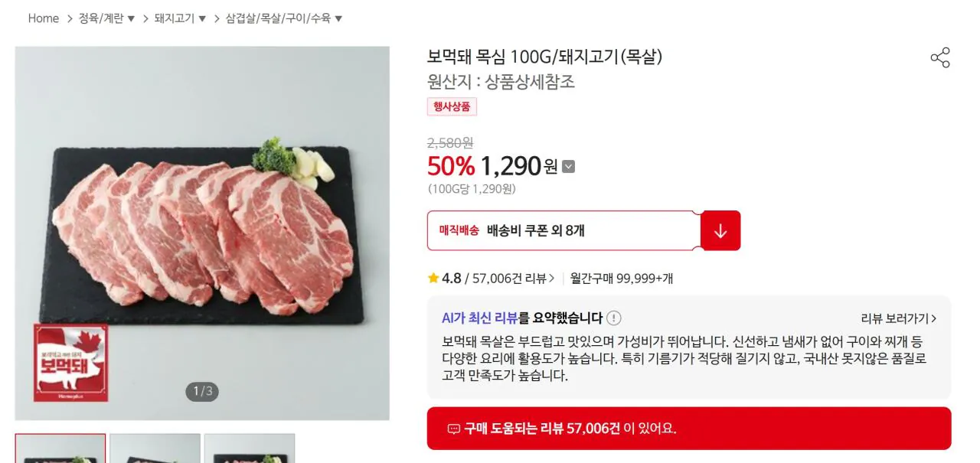Select the second product thumbnail
Image resolution: width=980 pixels, height=463 pixels.
tap(155, 452)
